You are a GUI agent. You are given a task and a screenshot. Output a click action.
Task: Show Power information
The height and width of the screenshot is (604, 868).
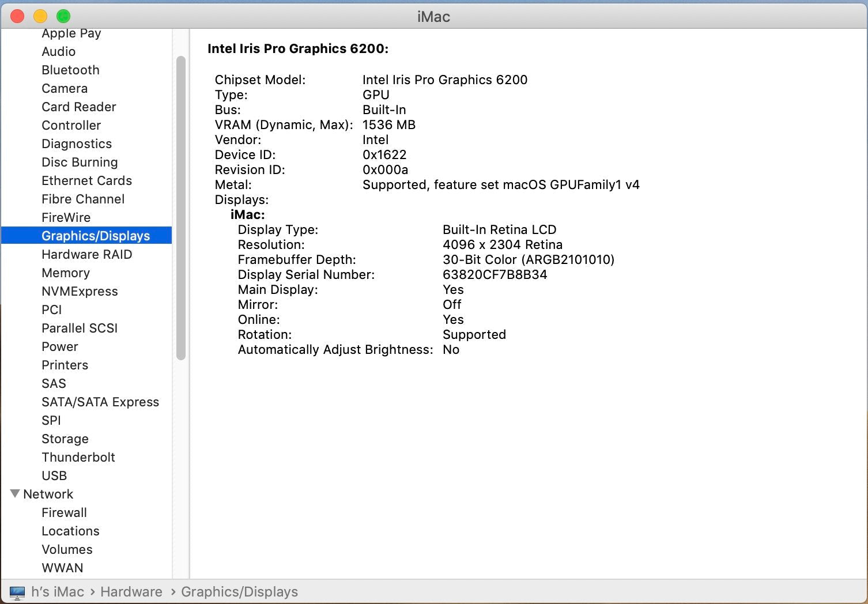click(60, 346)
